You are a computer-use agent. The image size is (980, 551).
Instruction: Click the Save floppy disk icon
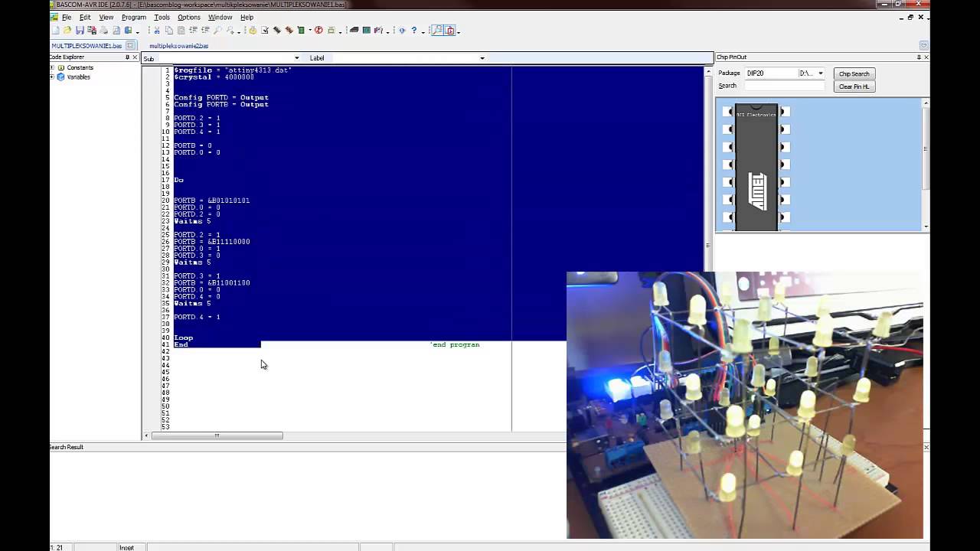(80, 31)
